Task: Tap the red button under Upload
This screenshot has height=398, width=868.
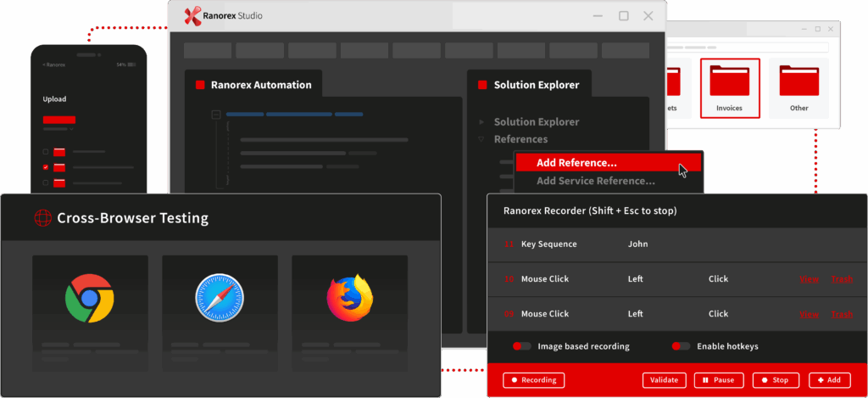Action: click(59, 120)
